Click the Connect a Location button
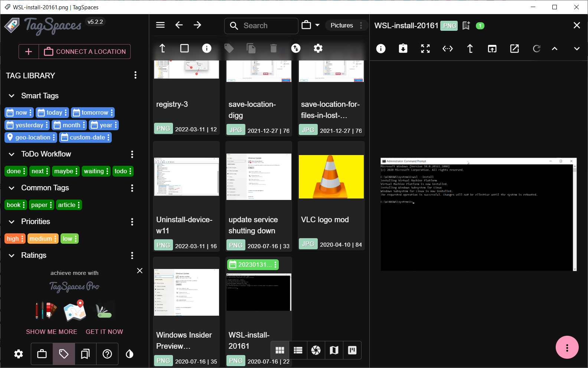Viewport: 588px width, 368px height. [x=85, y=52]
